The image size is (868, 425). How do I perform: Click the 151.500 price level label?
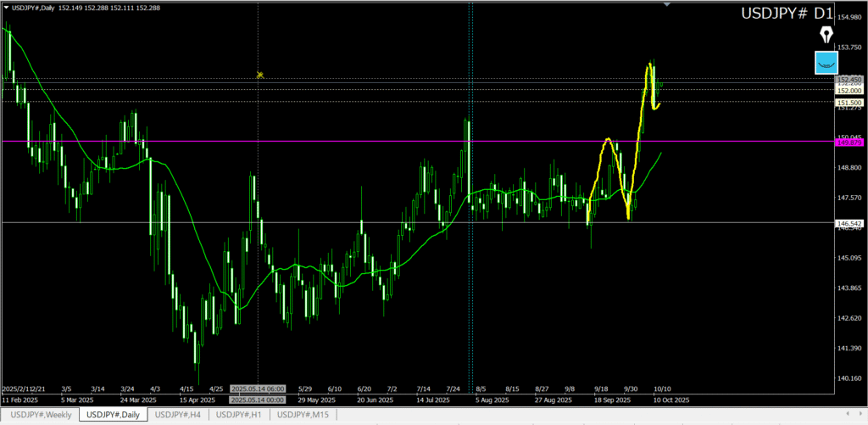pyautogui.click(x=849, y=102)
